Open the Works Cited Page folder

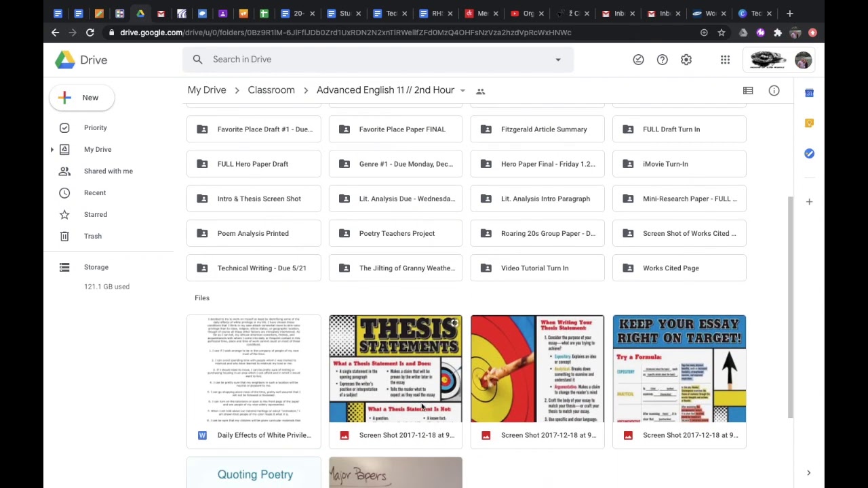pos(679,268)
